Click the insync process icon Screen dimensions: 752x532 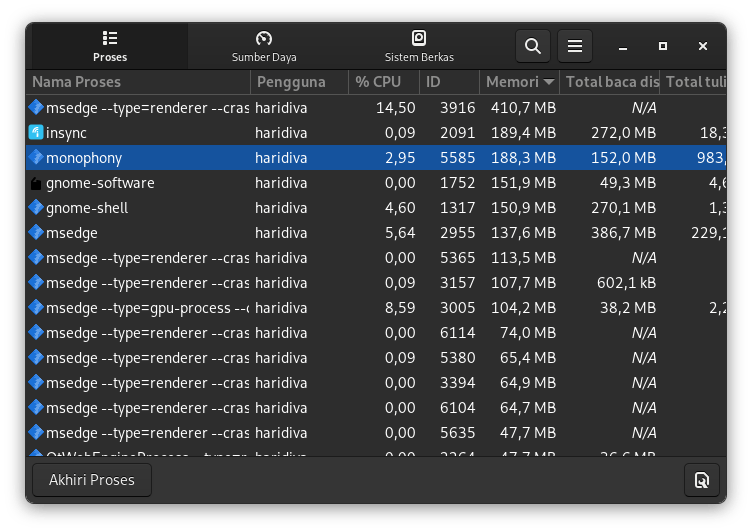coord(37,132)
